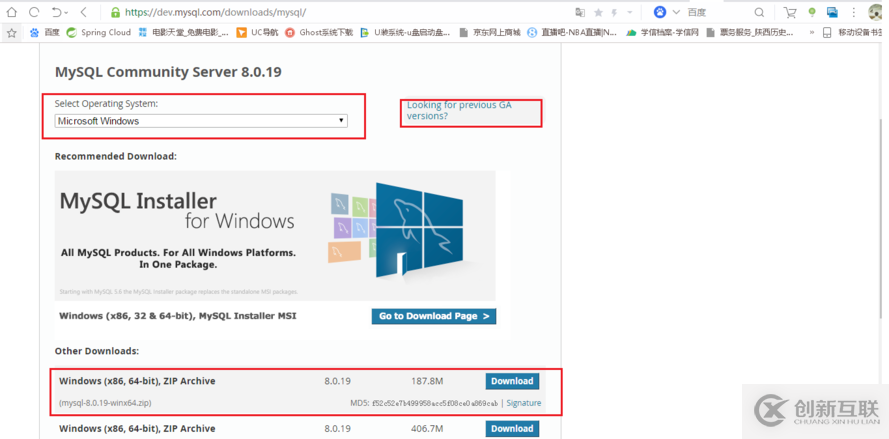Download the 406.7M Windows ZIP Archive
This screenshot has height=439, width=889.
512,428
